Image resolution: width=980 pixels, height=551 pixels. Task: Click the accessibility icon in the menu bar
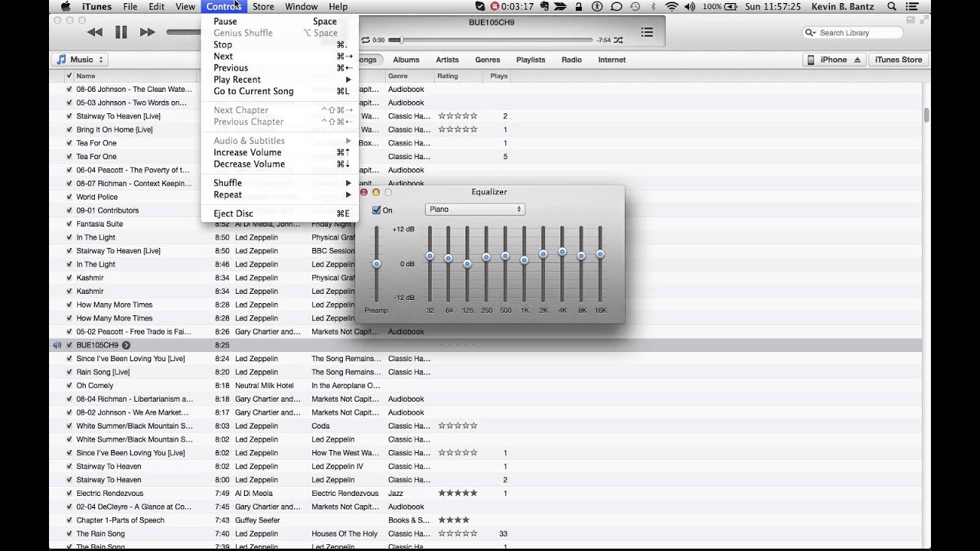click(x=597, y=6)
